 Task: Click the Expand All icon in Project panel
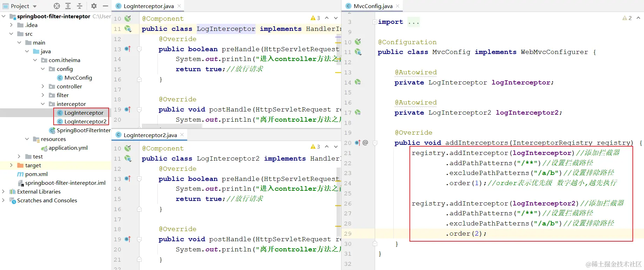[x=68, y=6]
